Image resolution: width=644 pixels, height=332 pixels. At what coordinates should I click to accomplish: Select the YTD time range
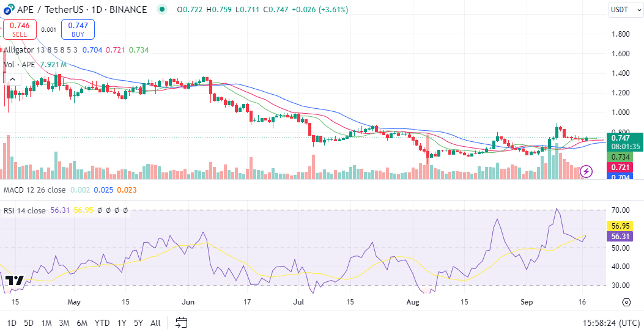(102, 323)
